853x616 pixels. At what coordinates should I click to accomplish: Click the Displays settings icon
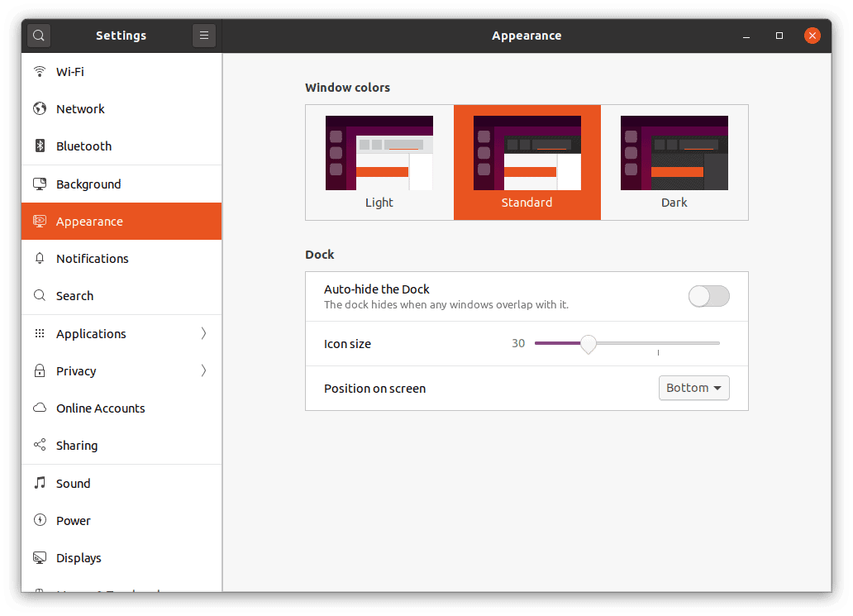click(x=39, y=557)
